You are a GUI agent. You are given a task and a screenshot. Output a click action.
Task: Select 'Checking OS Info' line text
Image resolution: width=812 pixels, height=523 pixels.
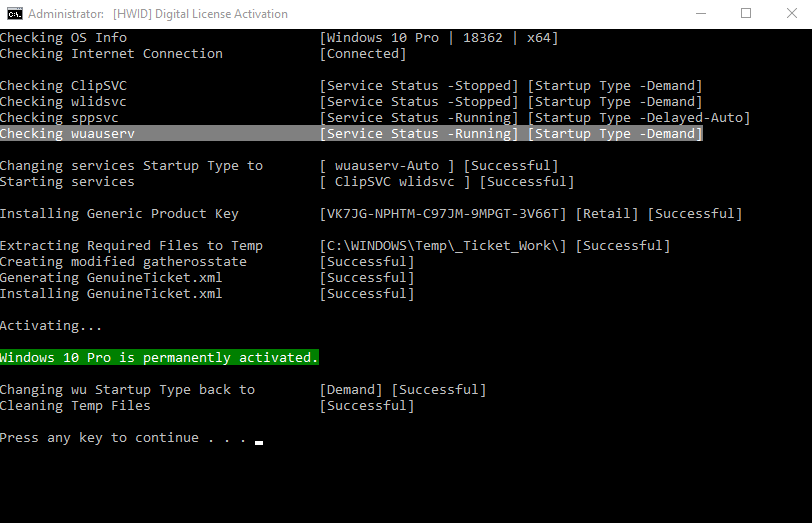pos(63,38)
